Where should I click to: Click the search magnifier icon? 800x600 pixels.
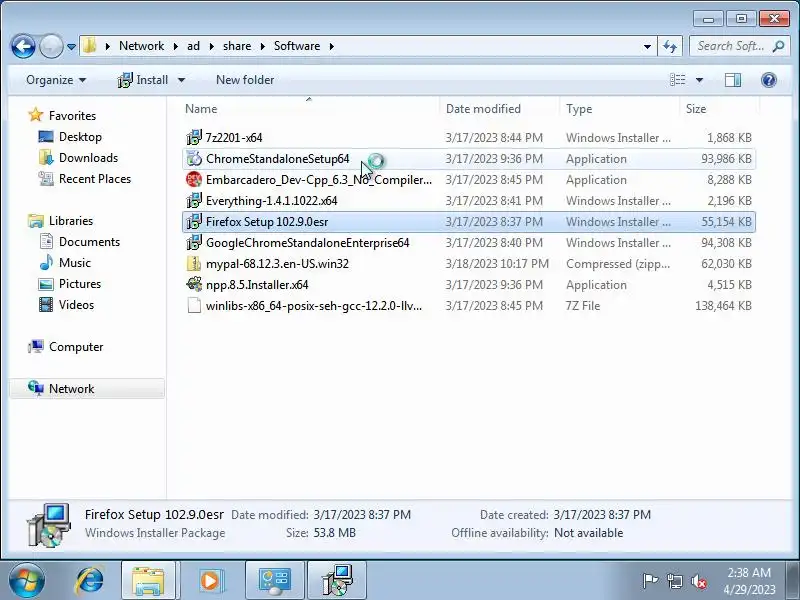(778, 46)
